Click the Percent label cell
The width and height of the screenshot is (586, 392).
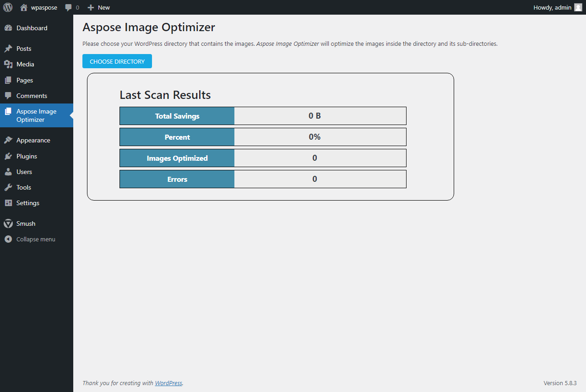click(x=177, y=137)
